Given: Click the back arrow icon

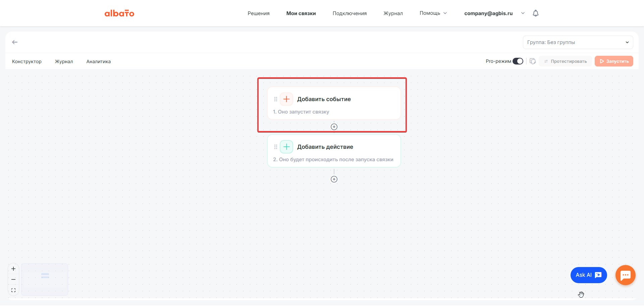Looking at the screenshot, I should tap(15, 42).
